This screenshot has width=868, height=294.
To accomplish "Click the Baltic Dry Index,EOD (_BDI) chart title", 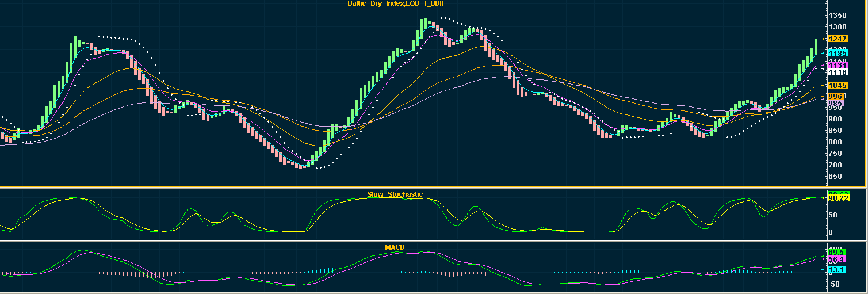I will (x=396, y=3).
